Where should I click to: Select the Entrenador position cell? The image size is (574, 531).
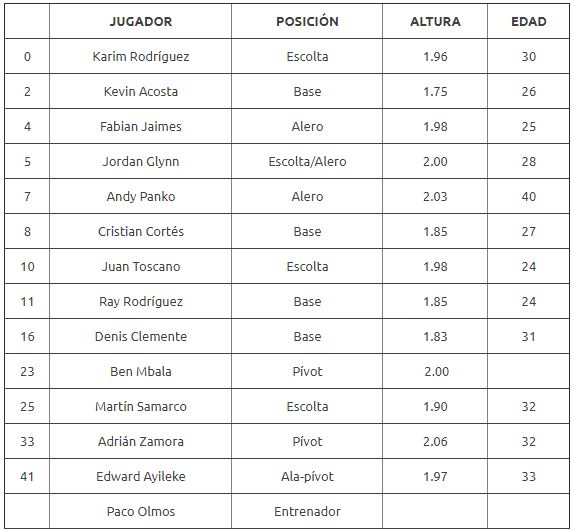(x=307, y=511)
